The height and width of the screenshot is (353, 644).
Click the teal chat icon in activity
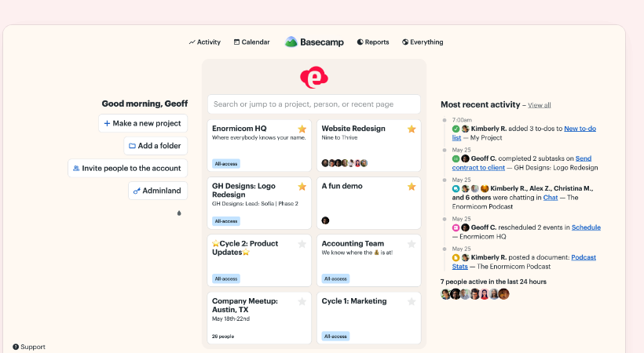(x=456, y=189)
